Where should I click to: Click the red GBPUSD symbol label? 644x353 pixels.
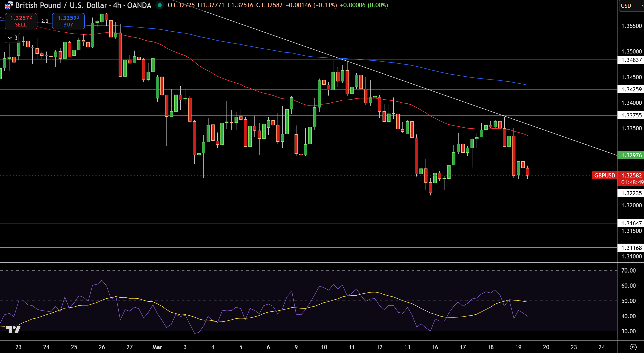604,175
